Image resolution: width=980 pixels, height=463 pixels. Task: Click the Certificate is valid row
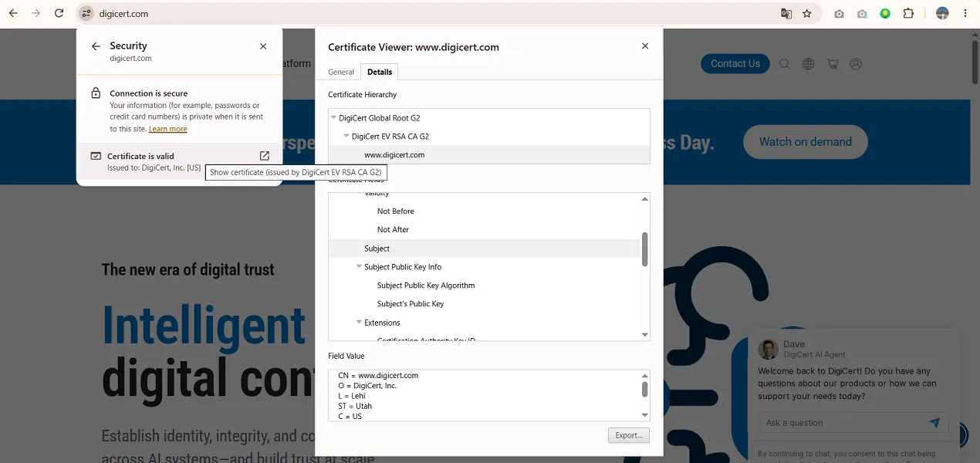point(179,161)
